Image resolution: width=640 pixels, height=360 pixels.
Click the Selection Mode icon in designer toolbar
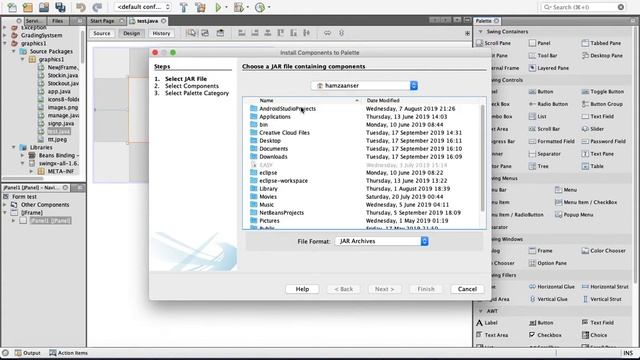point(191,33)
